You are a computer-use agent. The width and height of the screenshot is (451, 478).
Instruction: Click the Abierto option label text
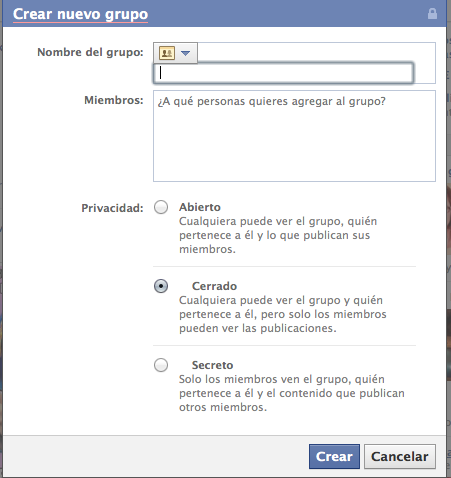tap(200, 207)
